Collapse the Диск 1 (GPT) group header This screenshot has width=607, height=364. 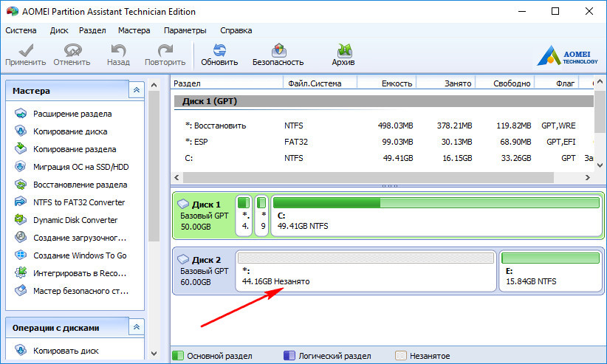tap(210, 101)
